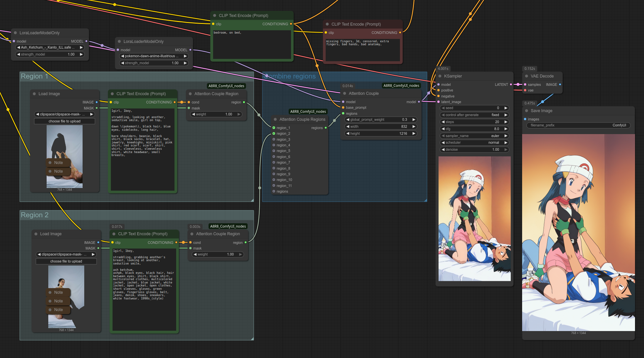The image size is (644, 358).
Task: Edit the negative 'missing fingers' prompt box
Action: pyautogui.click(x=363, y=50)
